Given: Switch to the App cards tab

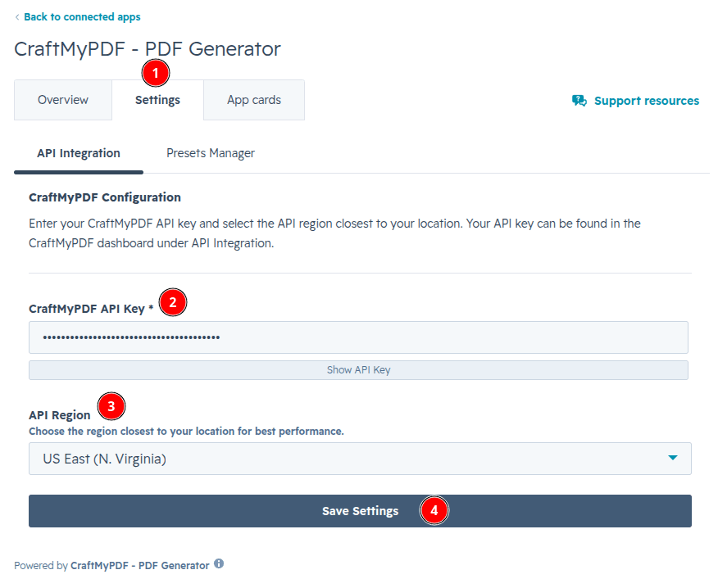Looking at the screenshot, I should coord(254,100).
